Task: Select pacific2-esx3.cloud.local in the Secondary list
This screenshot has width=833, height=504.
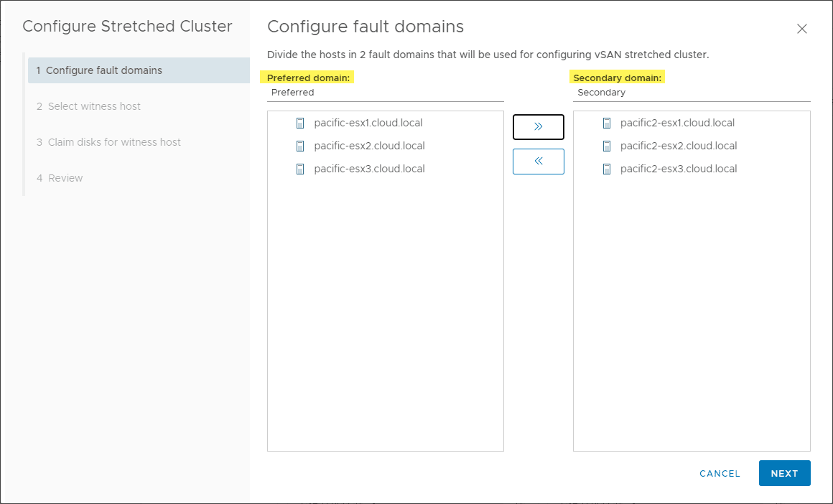Action: pos(679,169)
